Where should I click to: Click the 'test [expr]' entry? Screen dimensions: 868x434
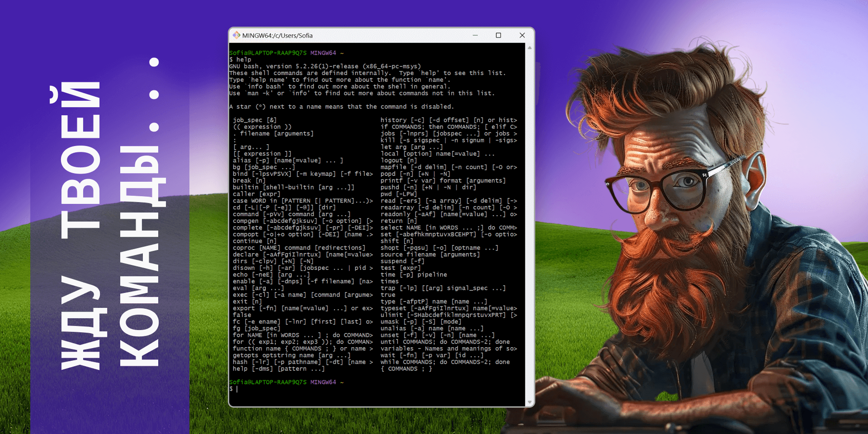[401, 268]
